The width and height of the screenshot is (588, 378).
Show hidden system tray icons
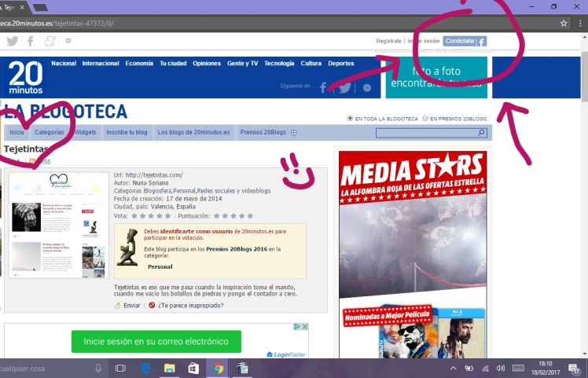coord(454,368)
